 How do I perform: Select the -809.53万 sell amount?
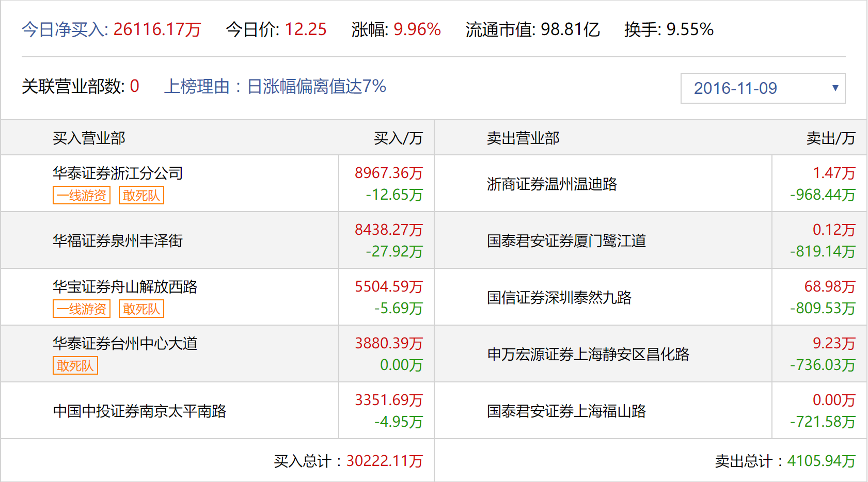pos(823,308)
